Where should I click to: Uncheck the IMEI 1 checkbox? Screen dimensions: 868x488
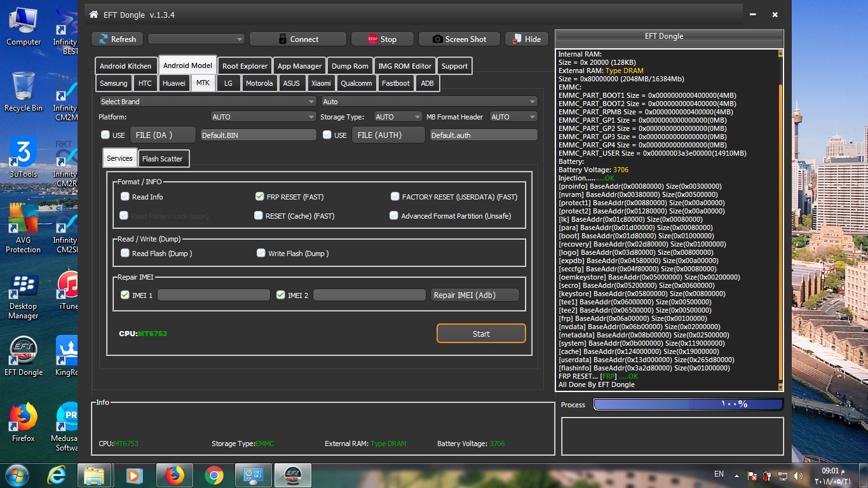(125, 295)
